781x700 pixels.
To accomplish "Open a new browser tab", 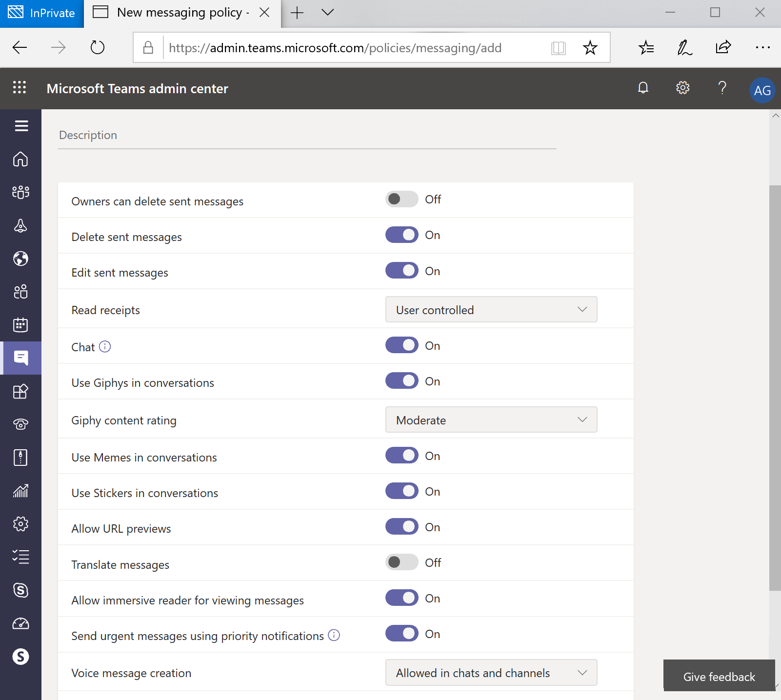I will point(297,13).
